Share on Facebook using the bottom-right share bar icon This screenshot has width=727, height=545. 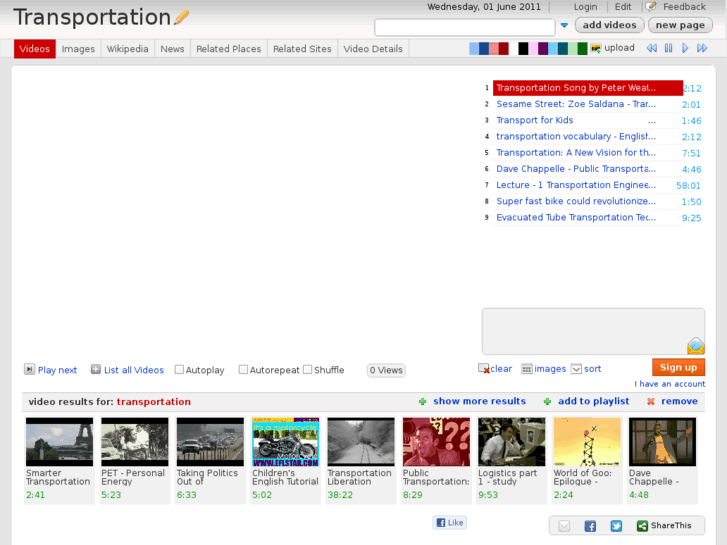pyautogui.click(x=590, y=526)
